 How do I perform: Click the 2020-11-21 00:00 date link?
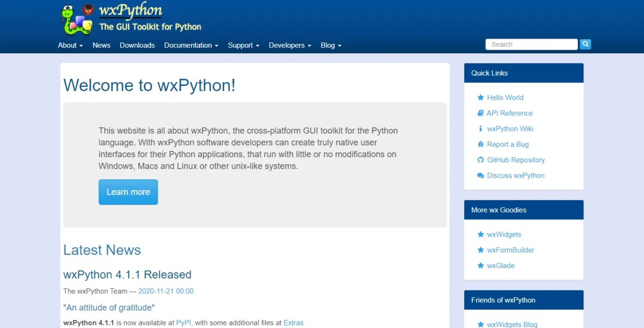click(166, 291)
